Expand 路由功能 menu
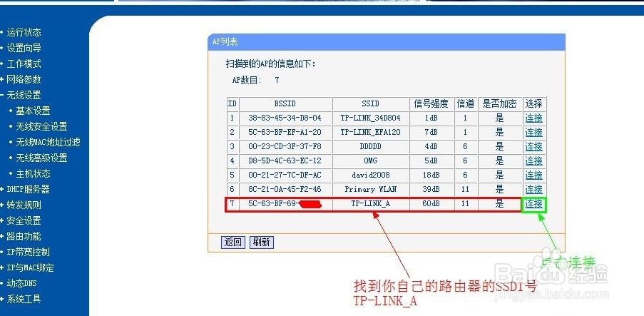 24,236
